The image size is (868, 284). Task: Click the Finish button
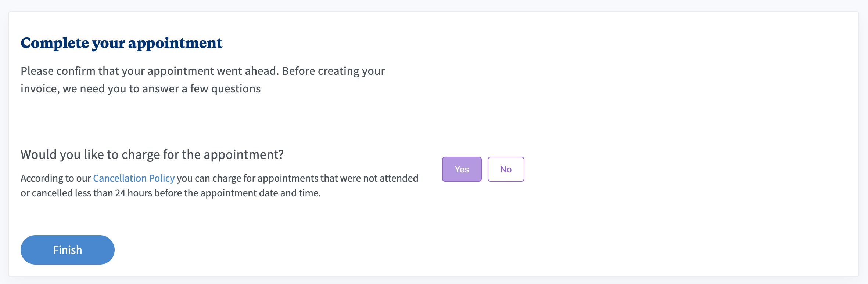[x=68, y=250]
